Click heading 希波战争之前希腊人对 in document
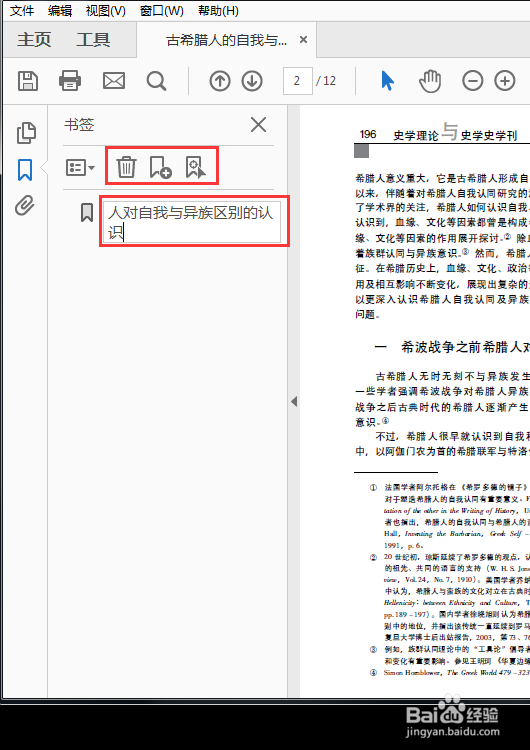The width and height of the screenshot is (530, 750). [465, 347]
